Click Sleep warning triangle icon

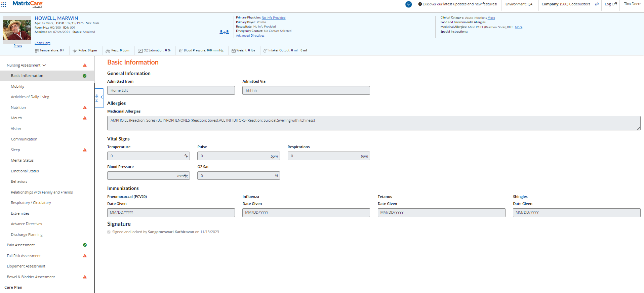(85, 150)
